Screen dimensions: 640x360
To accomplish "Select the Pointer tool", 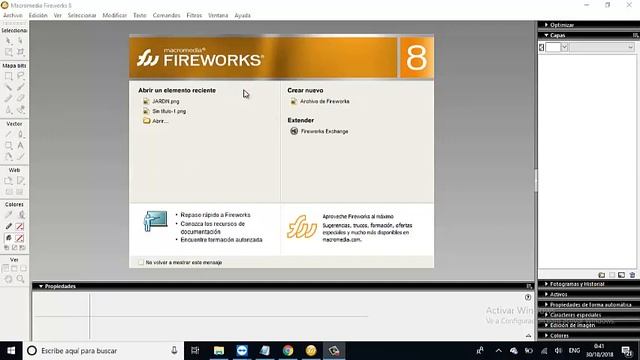I will tap(9, 41).
